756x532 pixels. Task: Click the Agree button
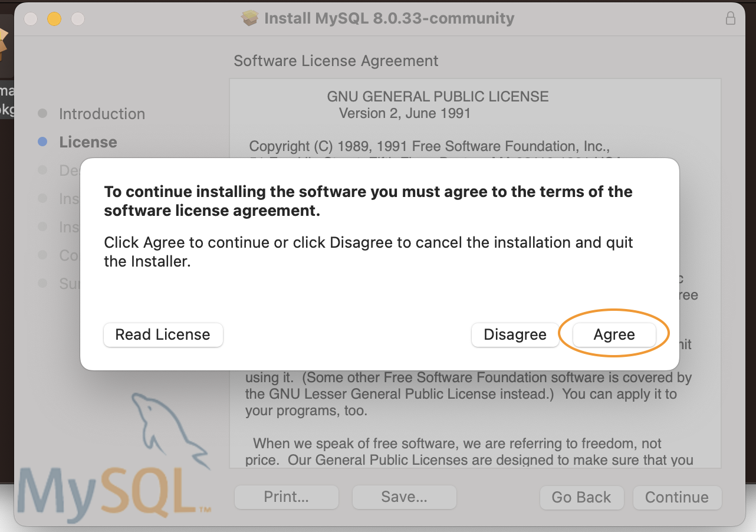614,334
